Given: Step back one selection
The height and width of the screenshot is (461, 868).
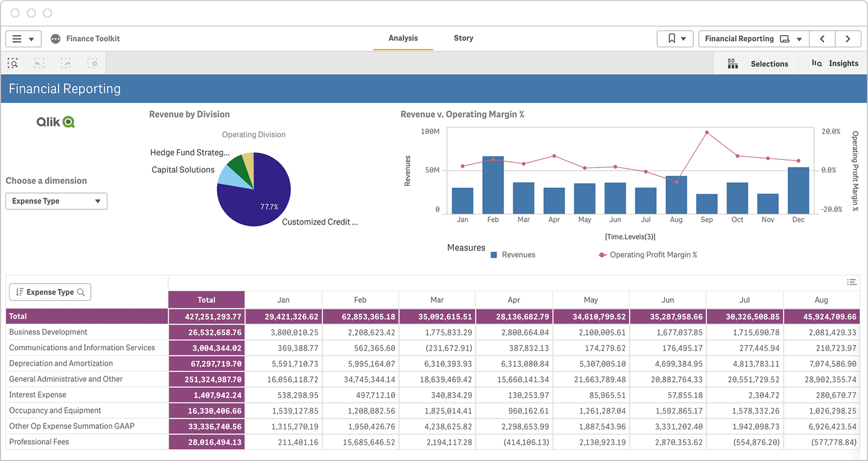Looking at the screenshot, I should 39,63.
